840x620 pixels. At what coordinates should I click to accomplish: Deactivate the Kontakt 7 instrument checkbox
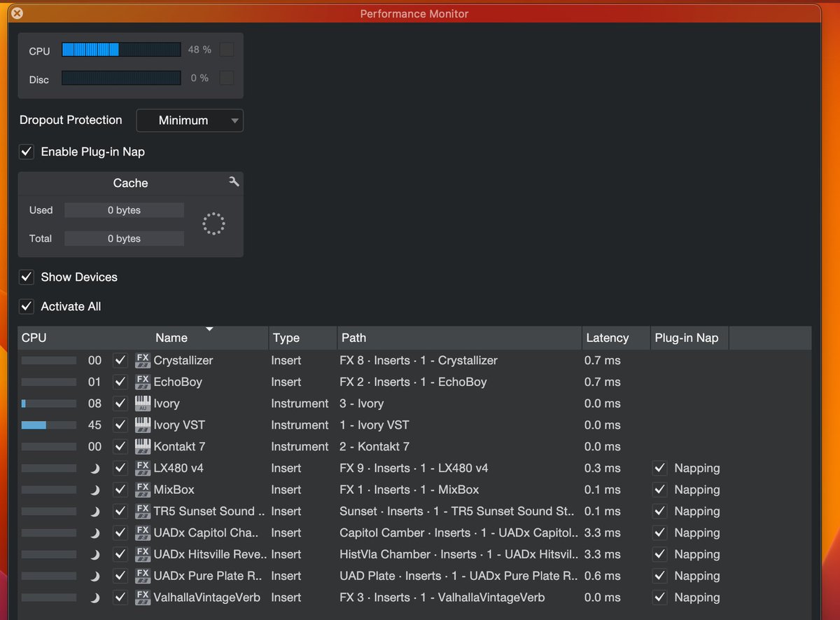click(120, 446)
